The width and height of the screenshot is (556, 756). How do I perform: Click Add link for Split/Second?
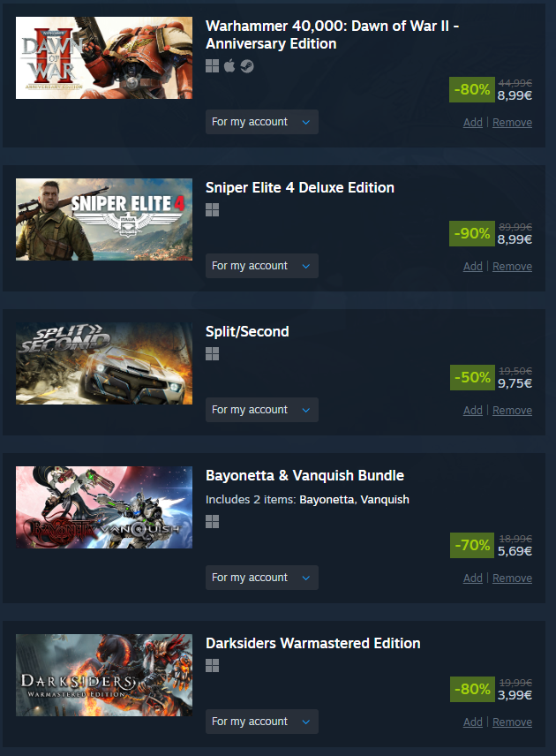[x=473, y=411]
